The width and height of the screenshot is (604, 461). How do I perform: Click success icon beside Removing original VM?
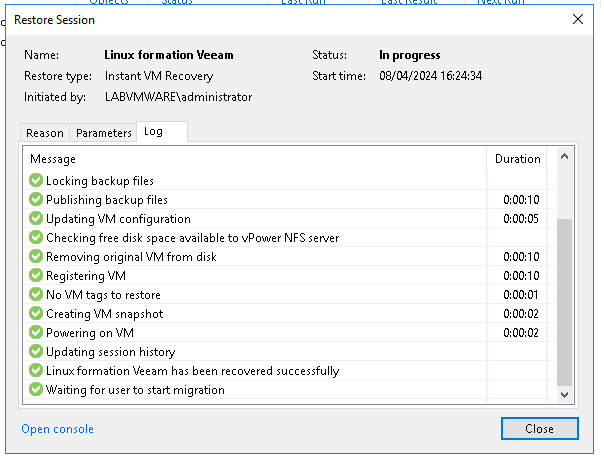click(x=36, y=256)
